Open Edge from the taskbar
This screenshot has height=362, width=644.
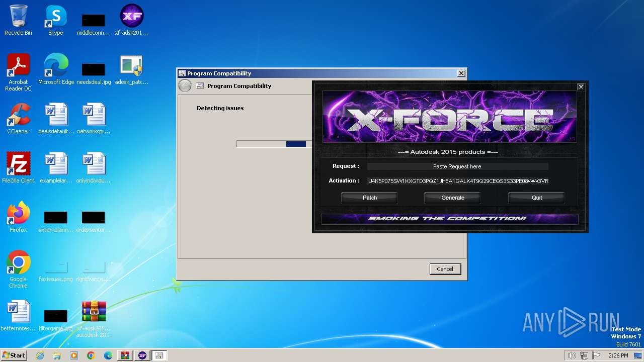pyautogui.click(x=108, y=355)
